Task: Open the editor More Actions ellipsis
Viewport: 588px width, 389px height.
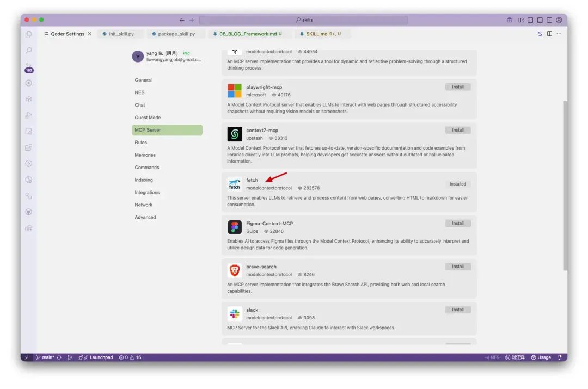Action: click(559, 34)
